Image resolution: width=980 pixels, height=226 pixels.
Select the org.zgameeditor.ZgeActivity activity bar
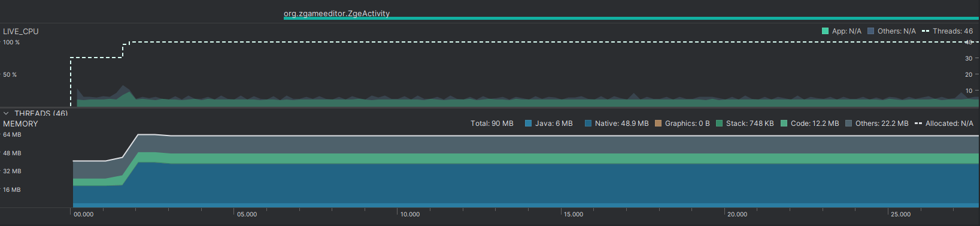click(632, 19)
